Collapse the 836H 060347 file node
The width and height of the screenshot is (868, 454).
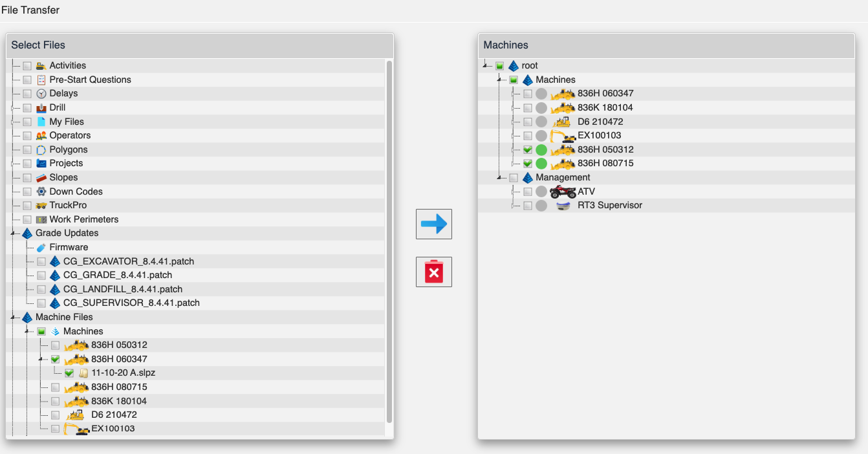(x=41, y=360)
